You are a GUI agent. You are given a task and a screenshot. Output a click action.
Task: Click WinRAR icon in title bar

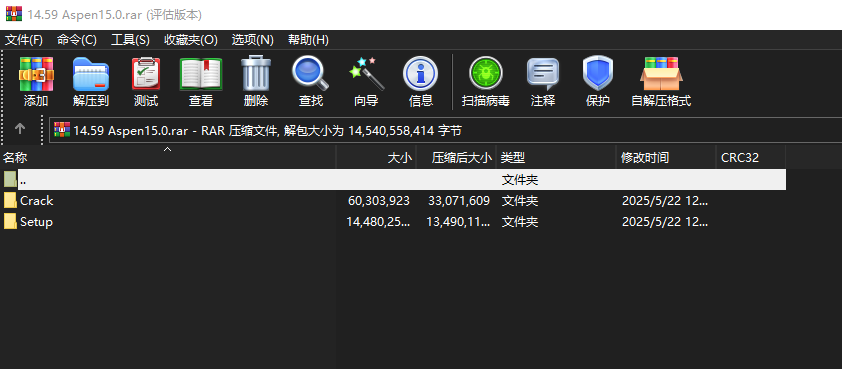[14, 14]
